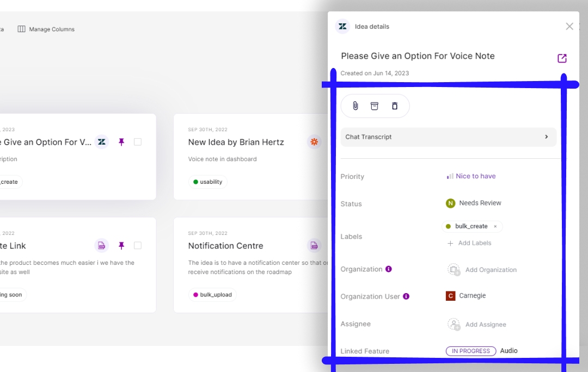Open the idea in a new window

coord(562,58)
